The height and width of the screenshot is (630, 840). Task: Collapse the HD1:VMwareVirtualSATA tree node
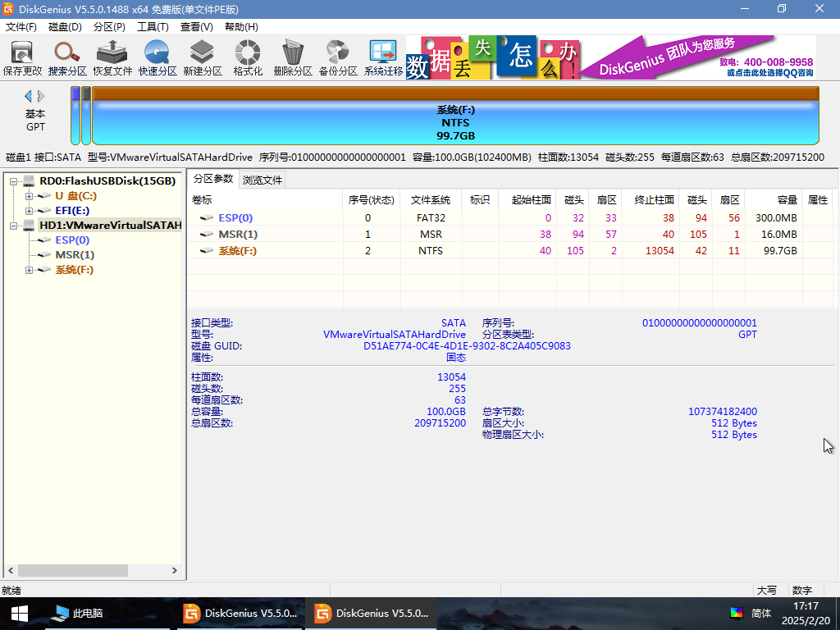[13, 226]
